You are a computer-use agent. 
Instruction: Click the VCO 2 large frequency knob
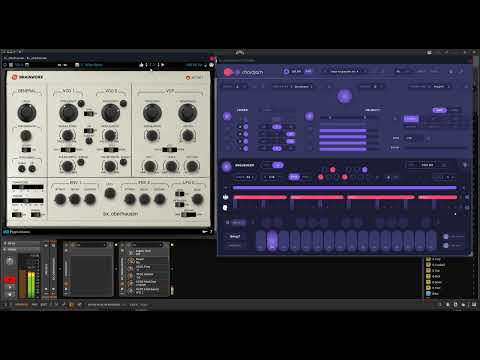pos(111,113)
